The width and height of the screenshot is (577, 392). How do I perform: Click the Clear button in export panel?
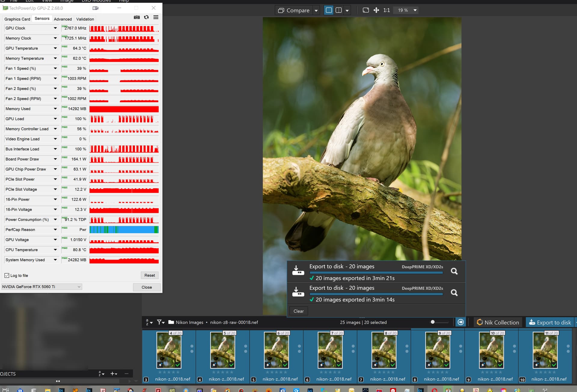pyautogui.click(x=298, y=311)
